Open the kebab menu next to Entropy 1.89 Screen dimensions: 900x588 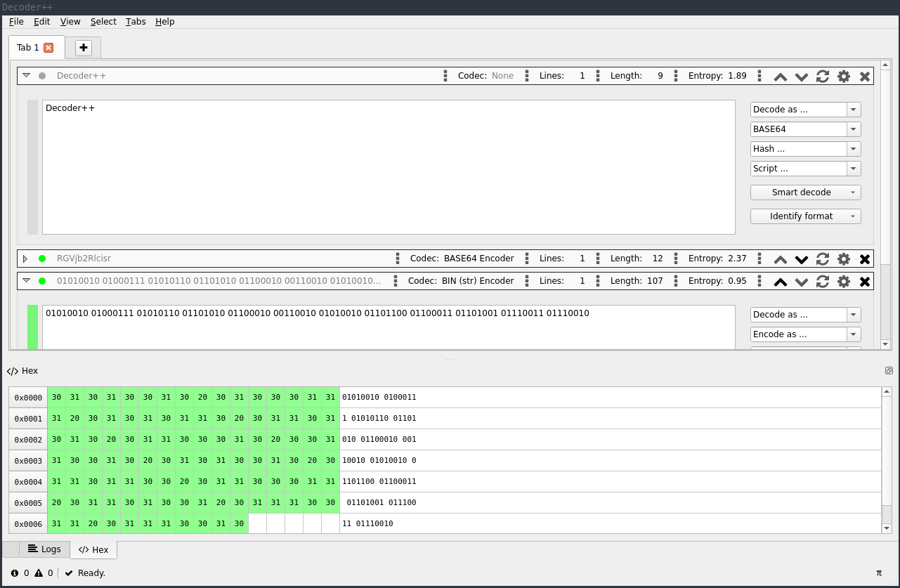[759, 75]
